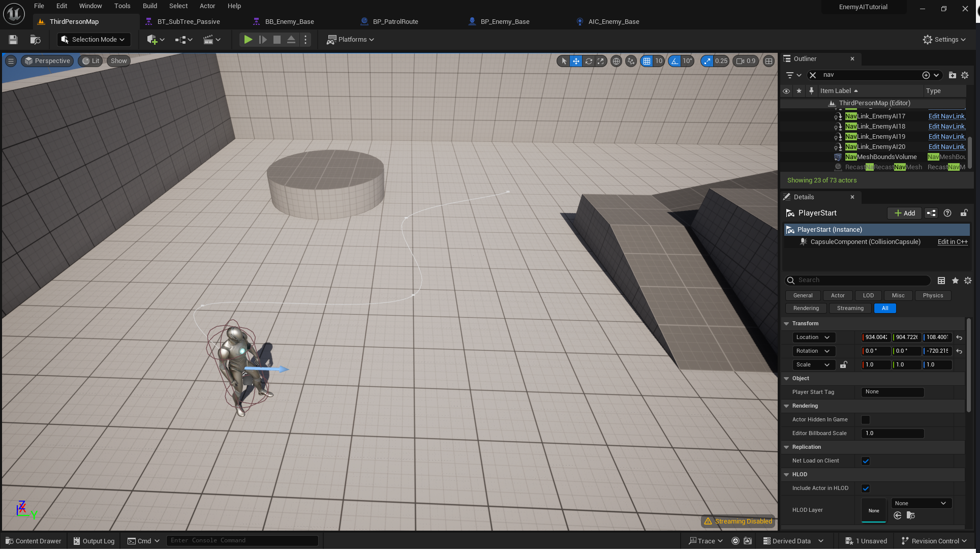Click the Details search field
This screenshot has width=980, height=553.
859,281
